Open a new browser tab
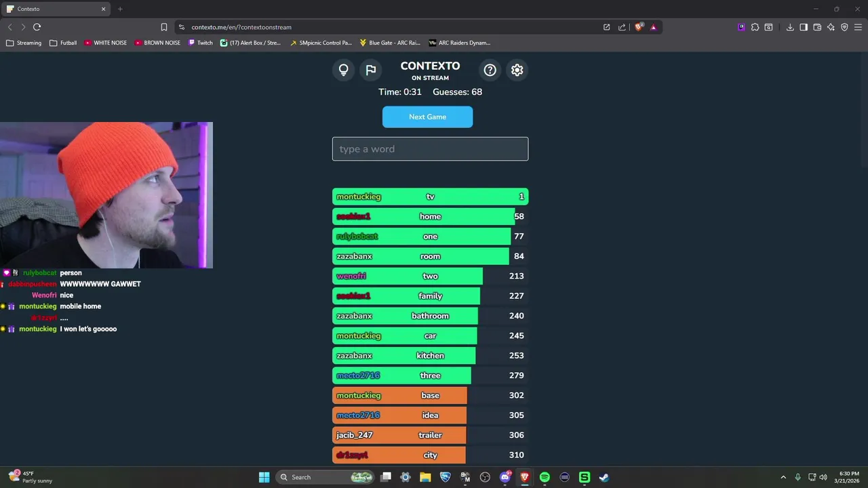Image resolution: width=868 pixels, height=488 pixels. tap(120, 9)
